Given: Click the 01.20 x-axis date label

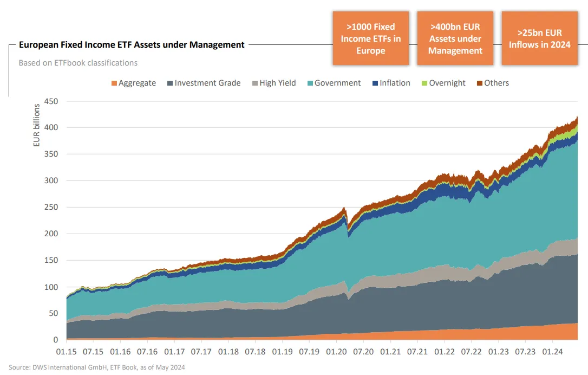Looking at the screenshot, I should [336, 352].
